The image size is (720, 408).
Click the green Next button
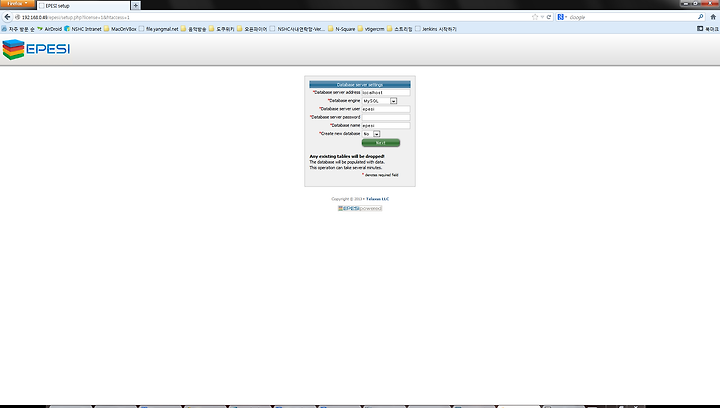pos(381,143)
